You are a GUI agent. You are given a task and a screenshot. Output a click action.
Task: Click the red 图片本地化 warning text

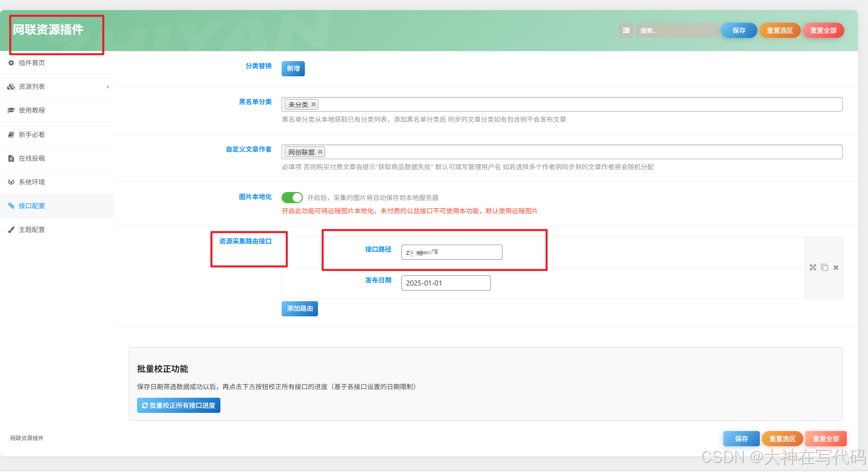[409, 211]
